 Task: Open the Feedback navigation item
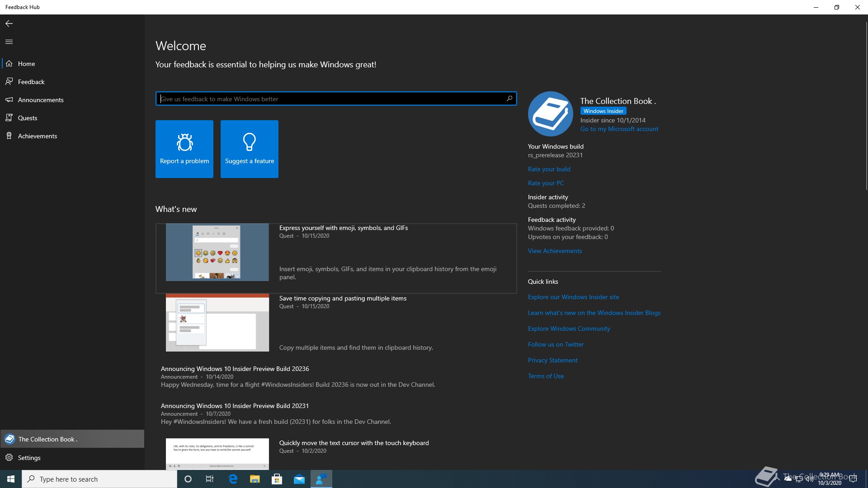72,82
